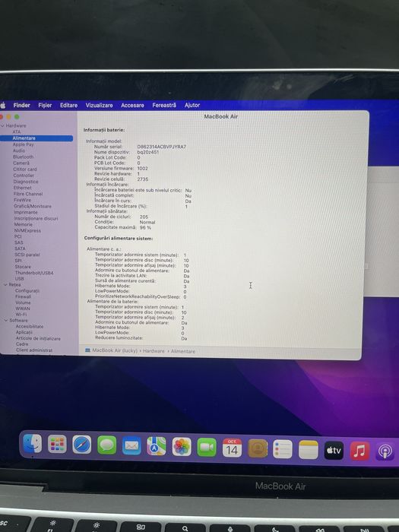Open the Fișier menu
Viewport: 399px width, 532px height.
point(45,105)
